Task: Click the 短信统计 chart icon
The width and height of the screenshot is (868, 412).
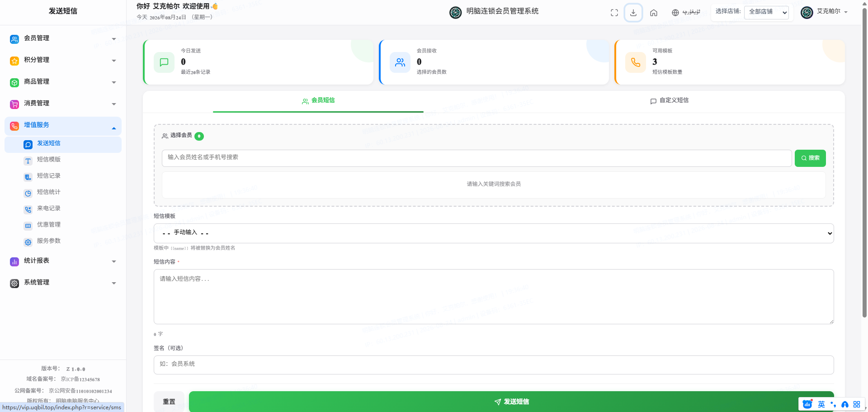Action: [28, 194]
